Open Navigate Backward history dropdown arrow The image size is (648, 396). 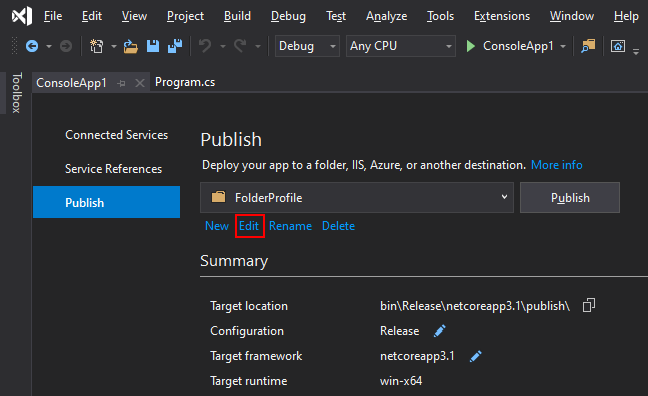(49, 46)
